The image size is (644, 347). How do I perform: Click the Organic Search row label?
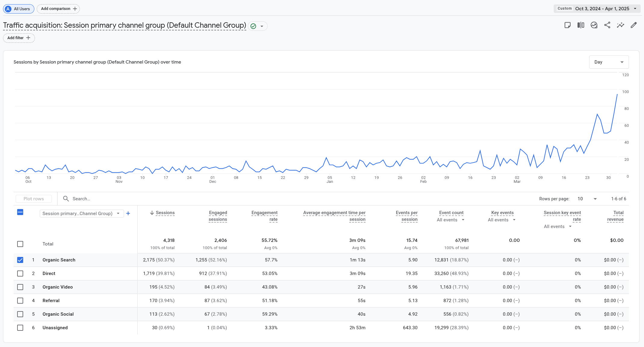click(x=59, y=260)
